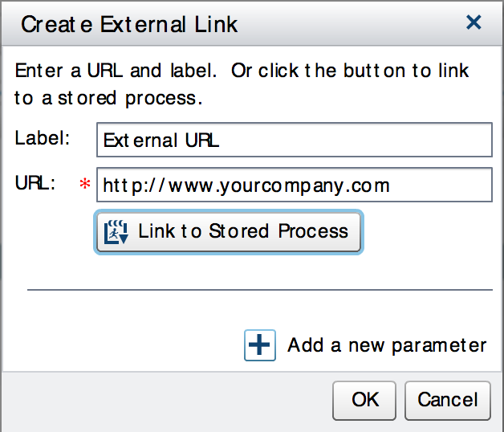The height and width of the screenshot is (432, 504).
Task: Click the running-figure stored process icon
Action: 116,232
